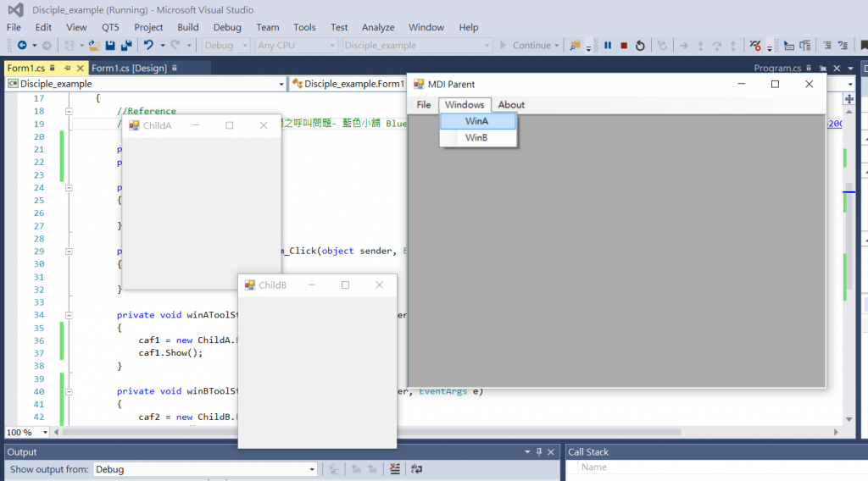Screen dimensions: 868x481
Task: Click the Name column header in Call Stack
Action: tap(594, 467)
